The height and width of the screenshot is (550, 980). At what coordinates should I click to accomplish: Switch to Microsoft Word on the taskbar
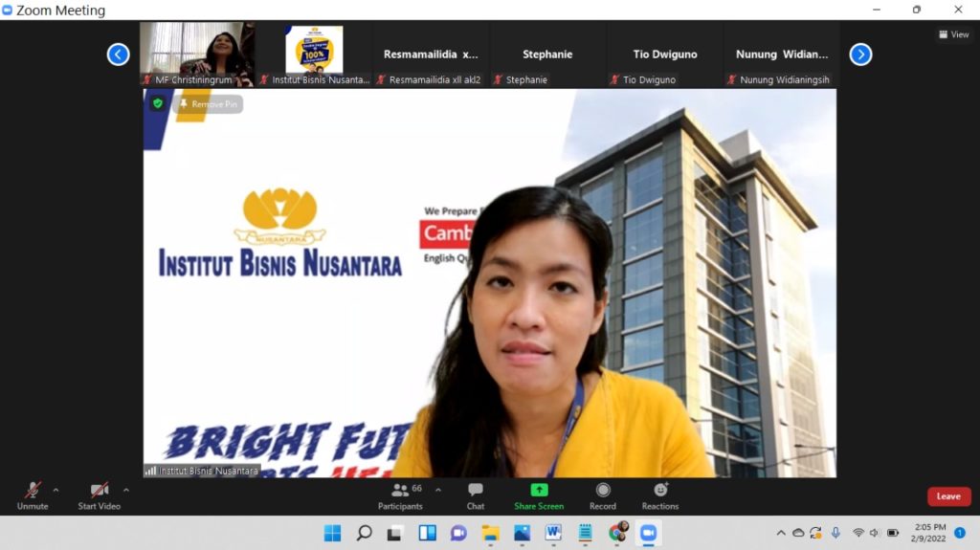(553, 533)
